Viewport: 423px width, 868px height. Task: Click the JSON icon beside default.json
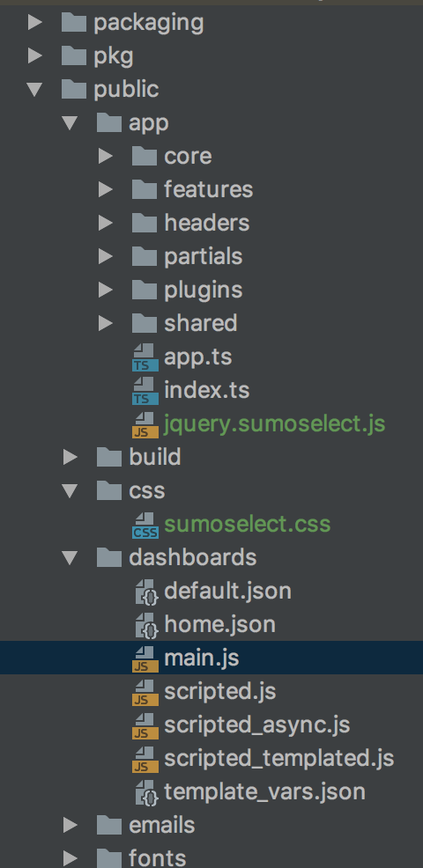(147, 592)
